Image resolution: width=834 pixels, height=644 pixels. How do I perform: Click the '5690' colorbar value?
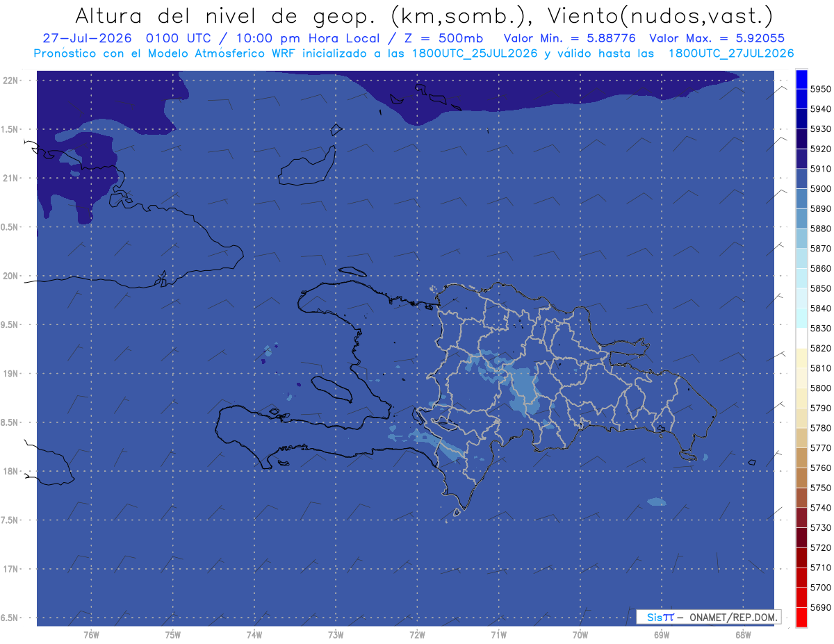click(821, 607)
